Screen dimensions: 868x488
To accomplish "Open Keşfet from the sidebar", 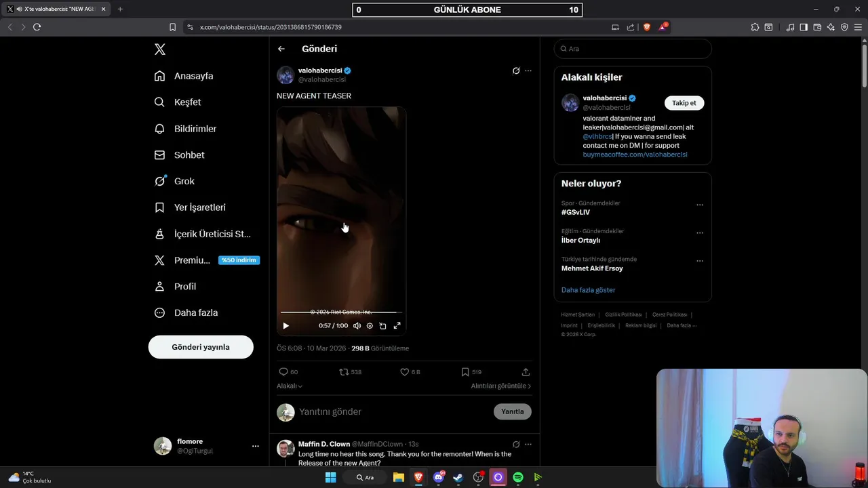I will [x=178, y=102].
